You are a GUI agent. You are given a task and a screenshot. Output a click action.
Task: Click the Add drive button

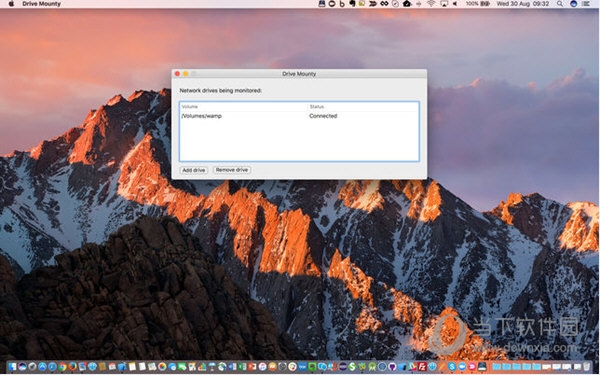coord(194,170)
